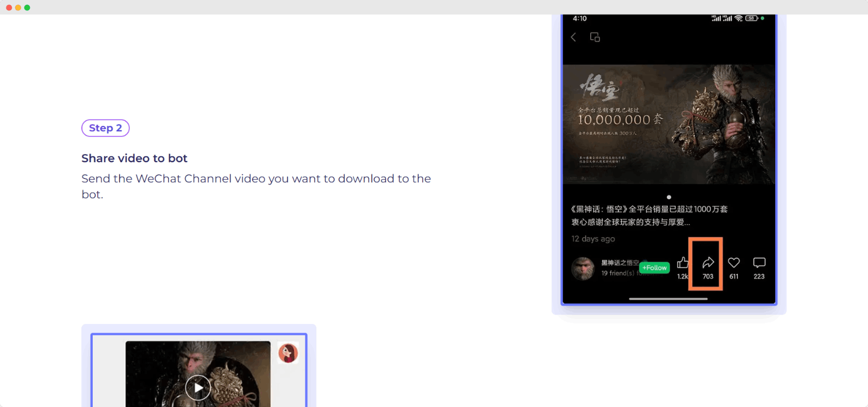Click the image pagination dot below banner

click(x=669, y=197)
